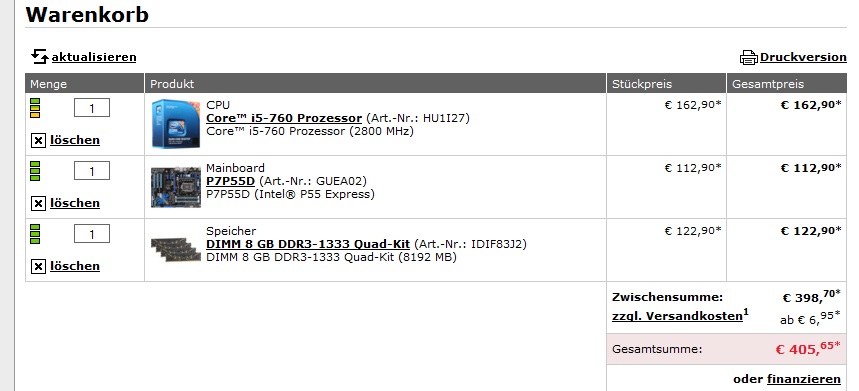859x391 pixels.
Task: Click the refresh arrows icon beside aktualisieren
Action: pos(39,56)
